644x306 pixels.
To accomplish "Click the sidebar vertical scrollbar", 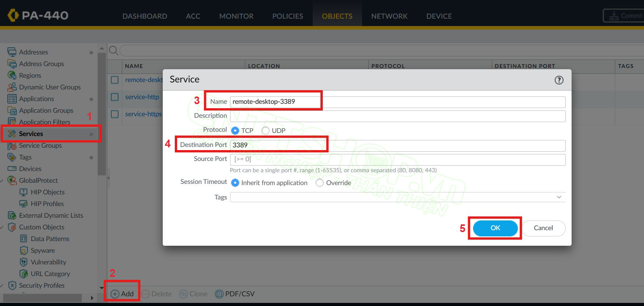I will 102,117.
